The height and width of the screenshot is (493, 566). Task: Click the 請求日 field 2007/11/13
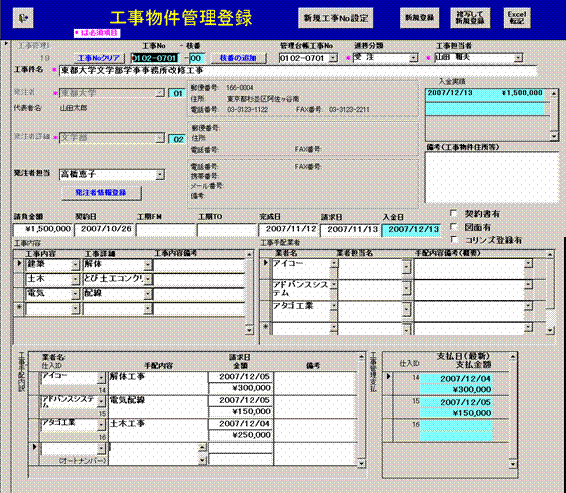point(351,230)
